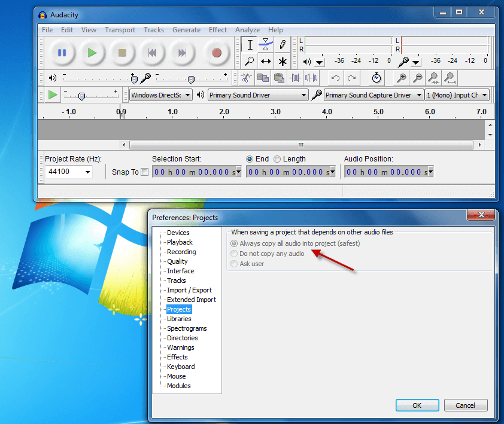Open the Transport menu

(120, 30)
